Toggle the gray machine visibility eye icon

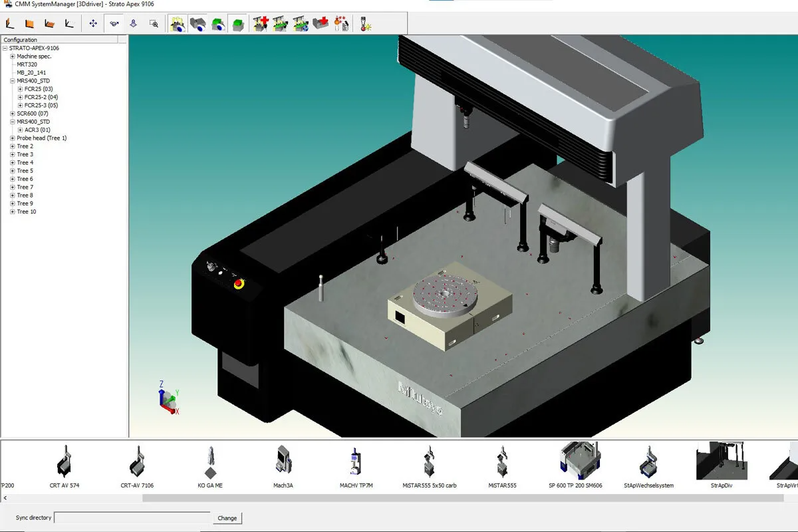[198, 24]
